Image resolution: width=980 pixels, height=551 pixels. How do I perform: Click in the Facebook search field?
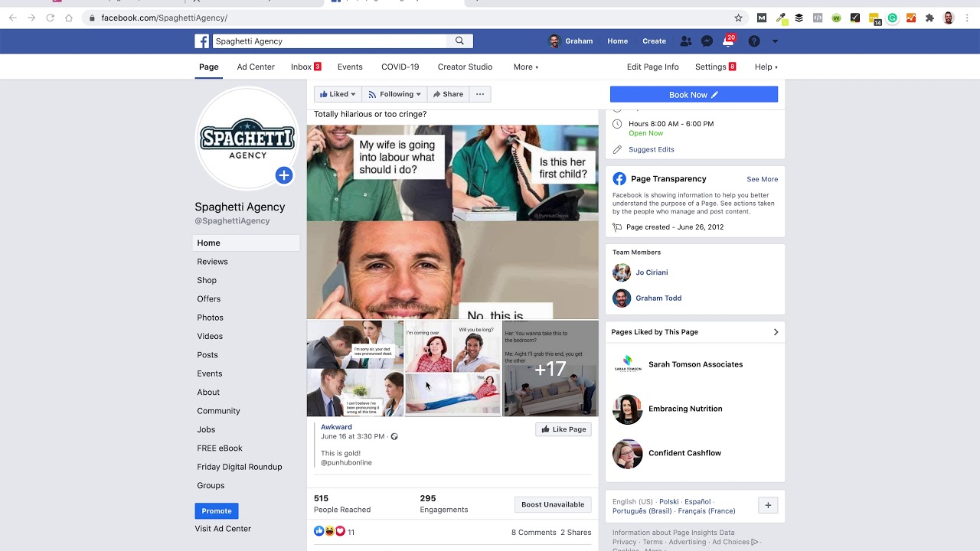pos(329,41)
